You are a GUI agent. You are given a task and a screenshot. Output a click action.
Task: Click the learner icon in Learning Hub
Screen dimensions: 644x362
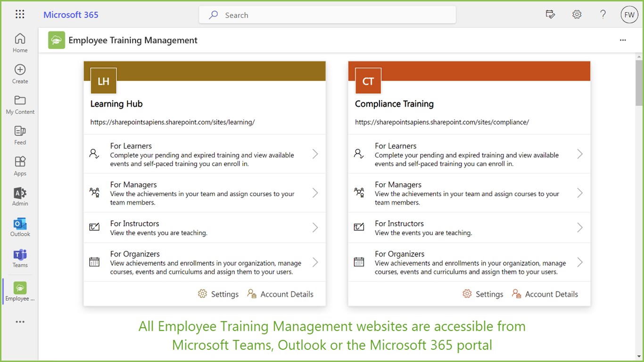[x=94, y=154]
